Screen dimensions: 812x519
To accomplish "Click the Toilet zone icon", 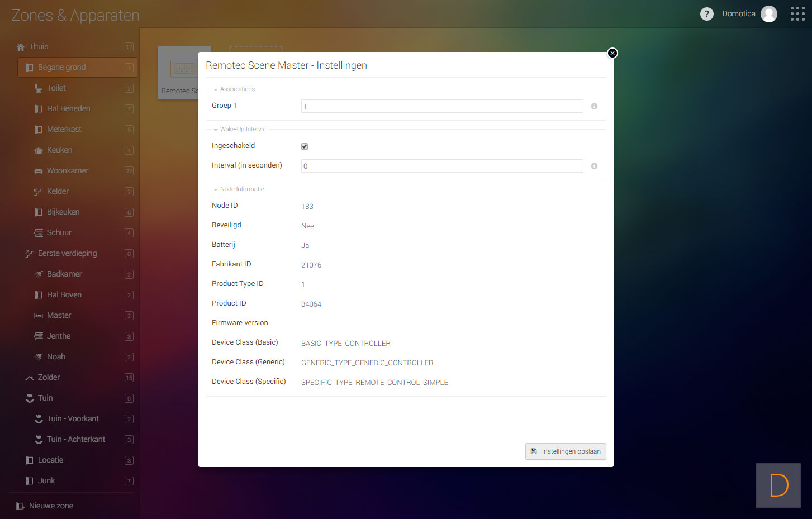I will (x=39, y=88).
